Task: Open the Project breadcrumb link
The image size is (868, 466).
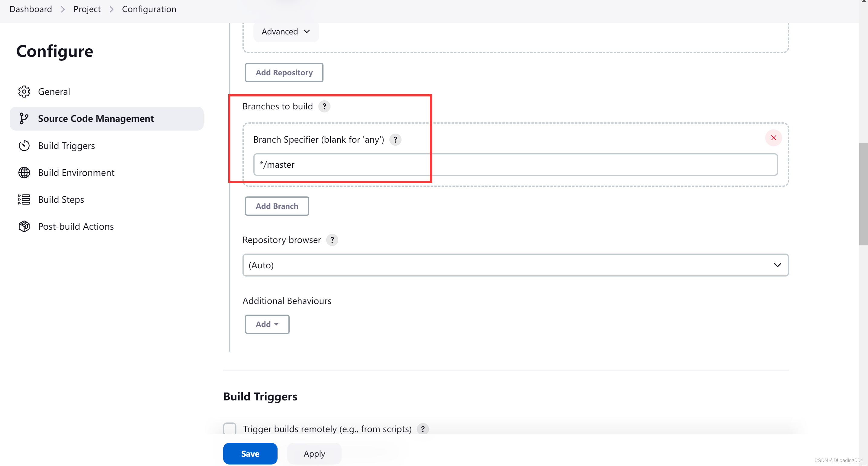Action: click(87, 9)
